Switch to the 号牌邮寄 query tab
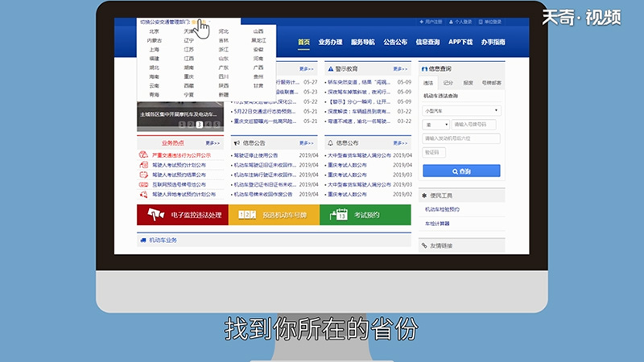 point(491,83)
